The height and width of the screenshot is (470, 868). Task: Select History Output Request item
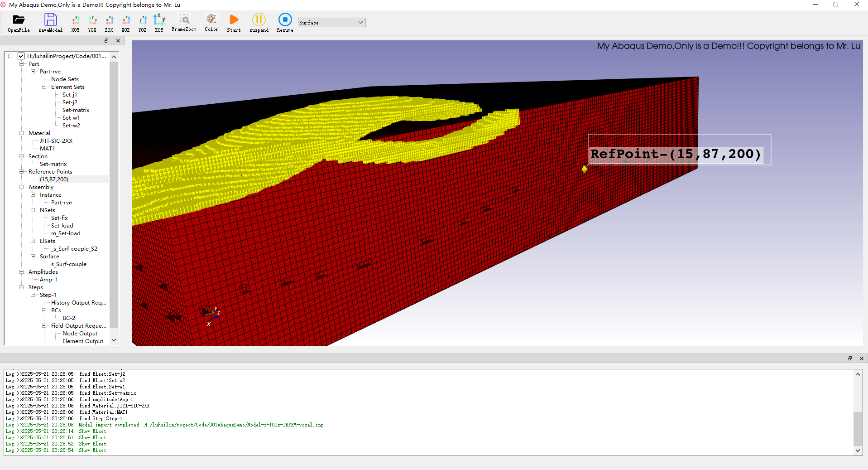79,303
